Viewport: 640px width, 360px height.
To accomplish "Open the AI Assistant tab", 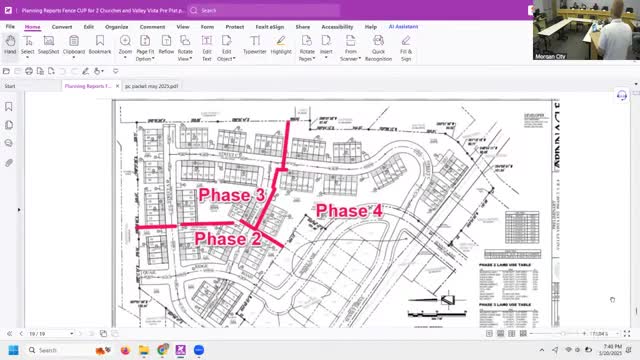I will [403, 27].
